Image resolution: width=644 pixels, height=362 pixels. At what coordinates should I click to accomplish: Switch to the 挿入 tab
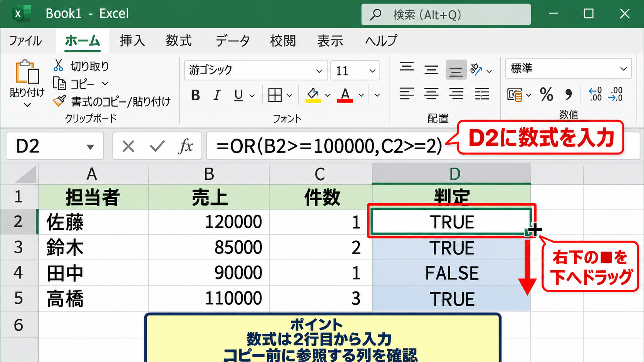[x=132, y=40]
